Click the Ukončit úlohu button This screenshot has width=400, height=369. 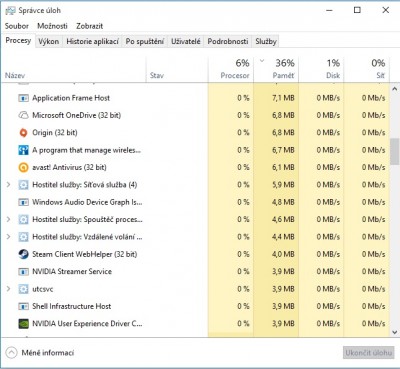click(368, 353)
